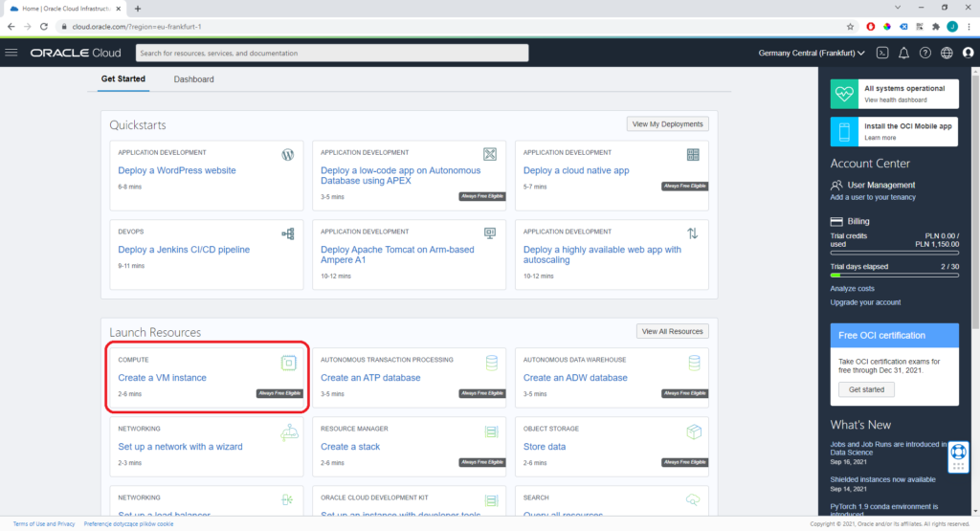
Task: Click the ADW database icon
Action: (695, 363)
